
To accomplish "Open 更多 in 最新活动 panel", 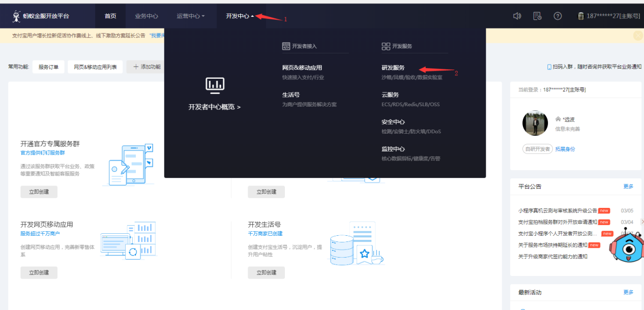I will 628,292.
